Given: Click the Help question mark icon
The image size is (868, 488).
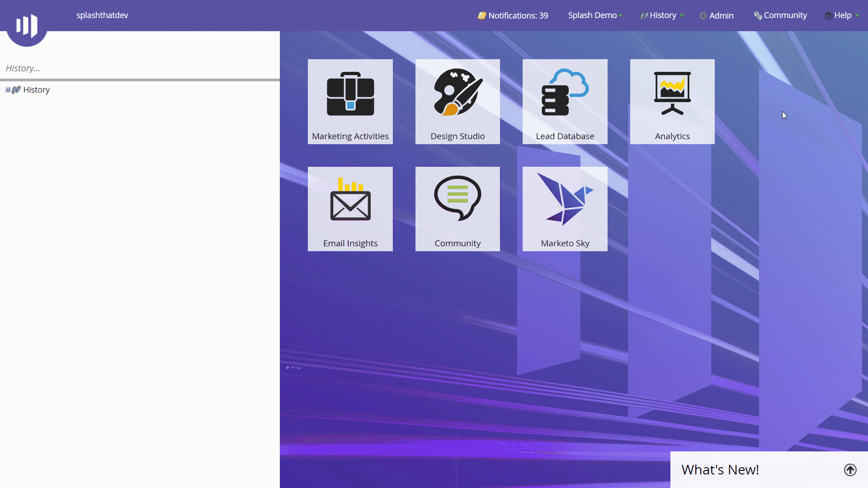Looking at the screenshot, I should (x=828, y=16).
